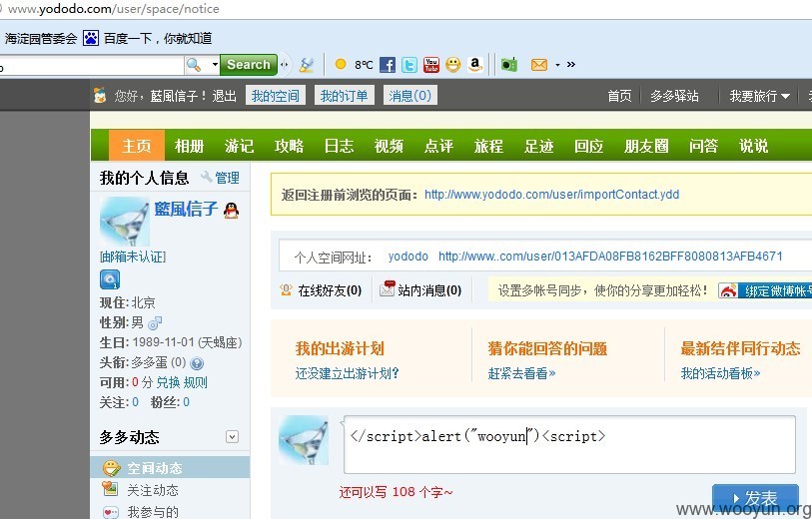The image size is (812, 519).
Task: Select the 说说 tab
Action: [x=753, y=146]
